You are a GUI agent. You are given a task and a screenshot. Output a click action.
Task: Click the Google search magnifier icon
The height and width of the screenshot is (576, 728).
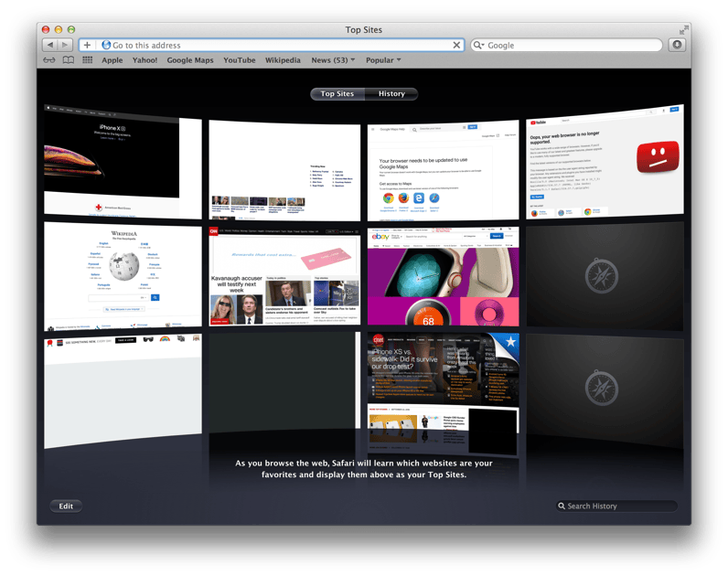pyautogui.click(x=478, y=45)
